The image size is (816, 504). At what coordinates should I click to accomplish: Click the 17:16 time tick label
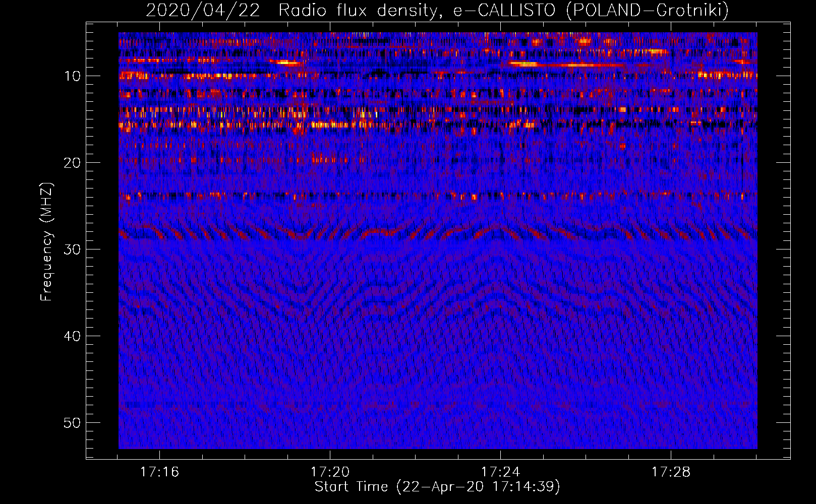point(159,472)
